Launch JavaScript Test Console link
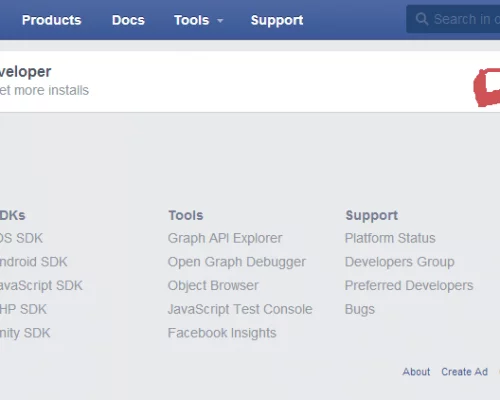This screenshot has width=500, height=400. click(x=240, y=309)
